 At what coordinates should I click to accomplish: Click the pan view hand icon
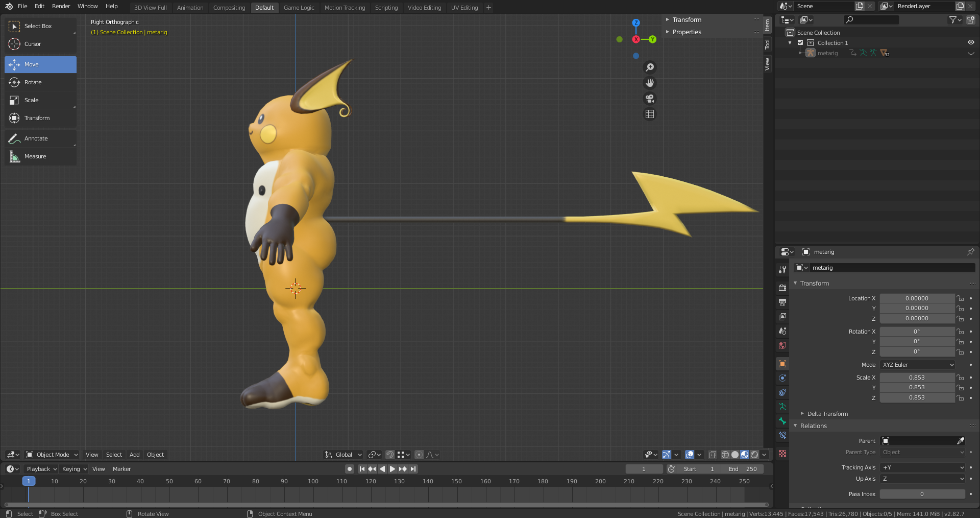tap(650, 83)
